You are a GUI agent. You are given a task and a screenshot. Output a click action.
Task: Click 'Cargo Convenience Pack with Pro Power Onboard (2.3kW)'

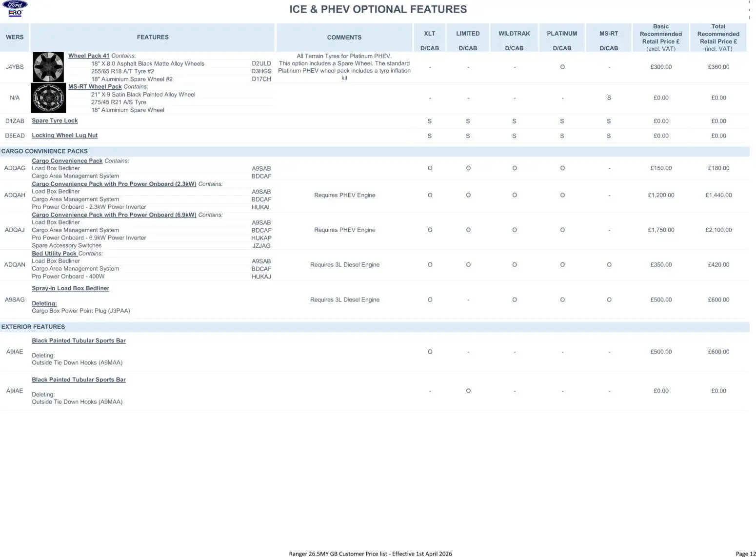114,184
